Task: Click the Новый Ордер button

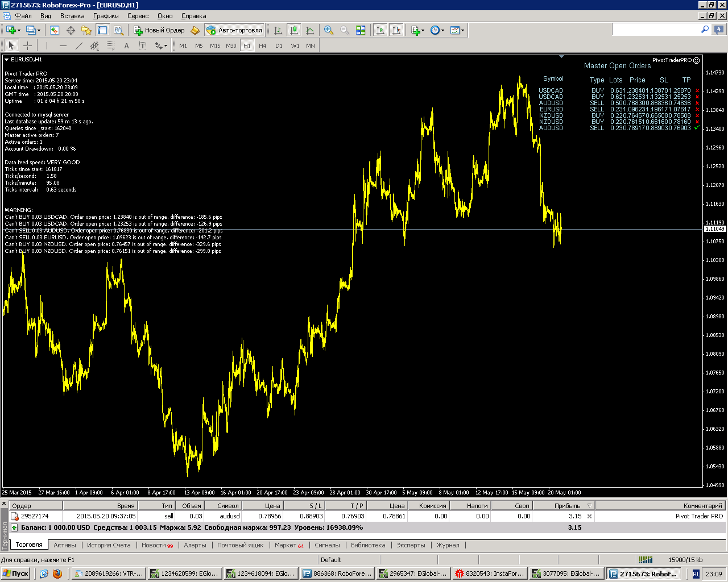Action: 159,30
